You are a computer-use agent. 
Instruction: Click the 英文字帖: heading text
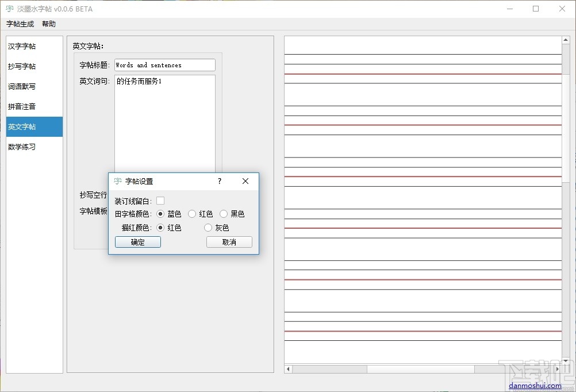pyautogui.click(x=88, y=47)
